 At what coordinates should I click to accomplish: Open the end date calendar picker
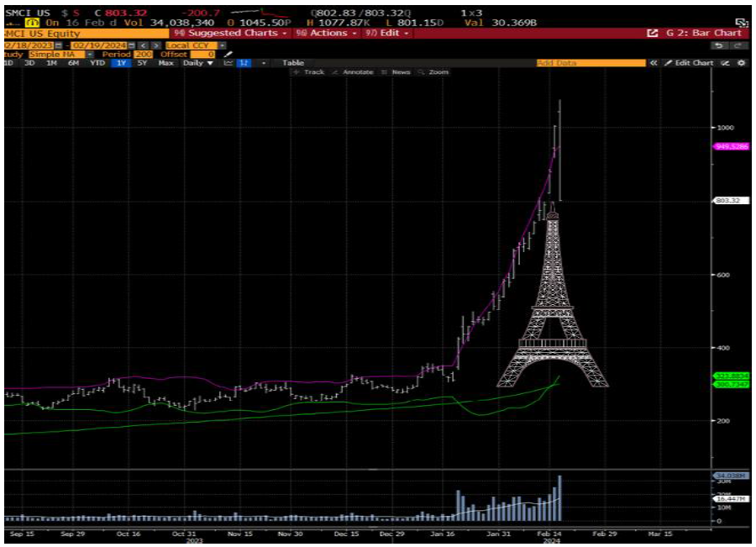point(132,45)
